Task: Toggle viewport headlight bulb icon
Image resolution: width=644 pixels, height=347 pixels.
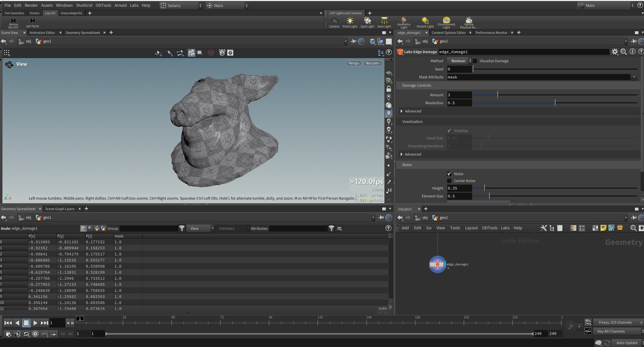Action: [388, 114]
